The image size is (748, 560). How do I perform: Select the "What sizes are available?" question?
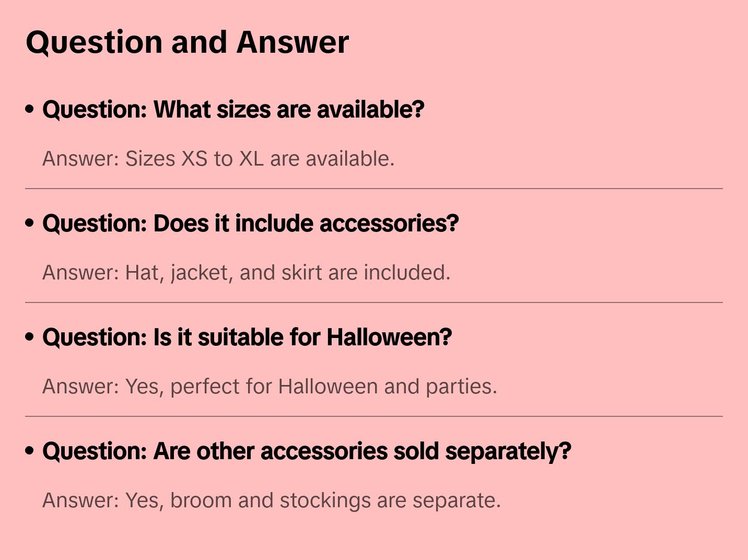(x=233, y=110)
